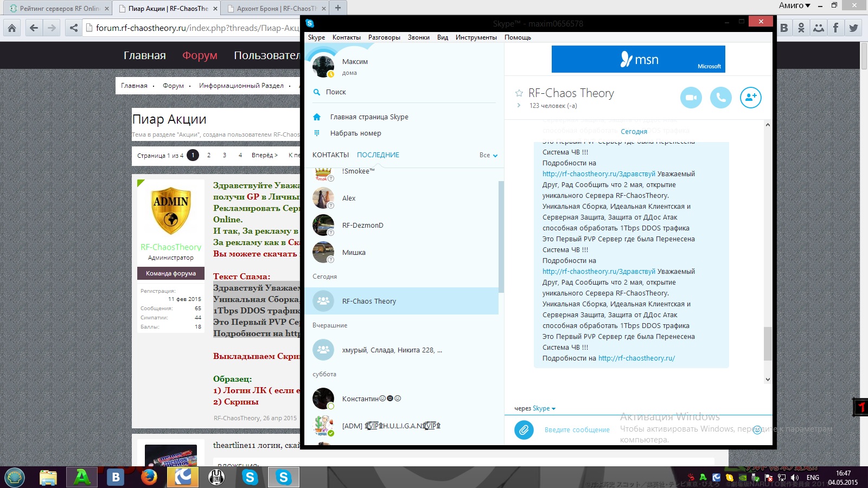This screenshot has width=868, height=488.
Task: Open a new browser tab
Action: pyautogui.click(x=338, y=8)
